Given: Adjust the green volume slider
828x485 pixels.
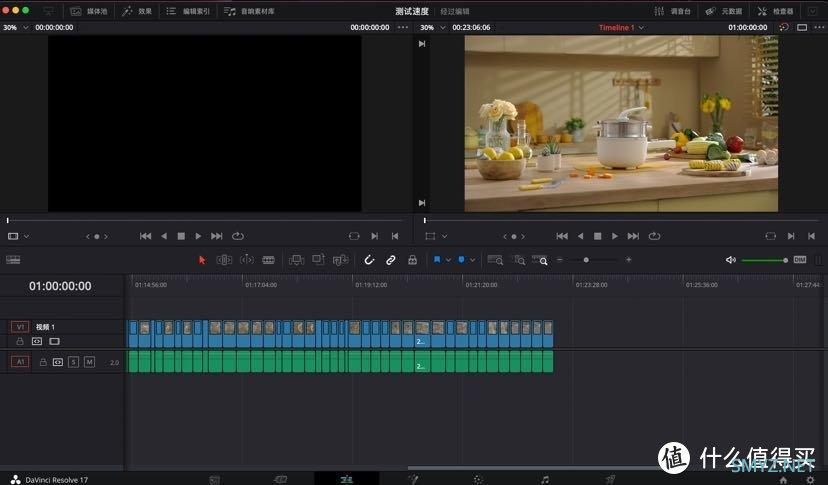Looking at the screenshot, I should [765, 260].
